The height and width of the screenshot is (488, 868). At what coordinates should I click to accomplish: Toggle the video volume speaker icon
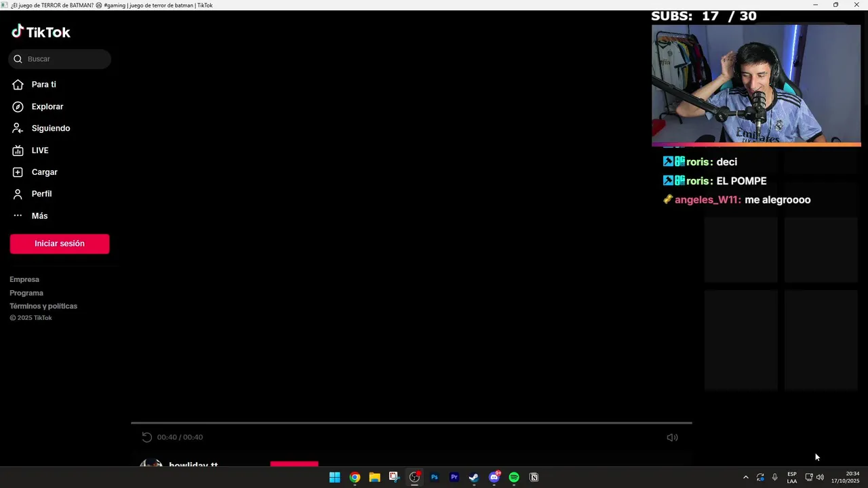[672, 437]
